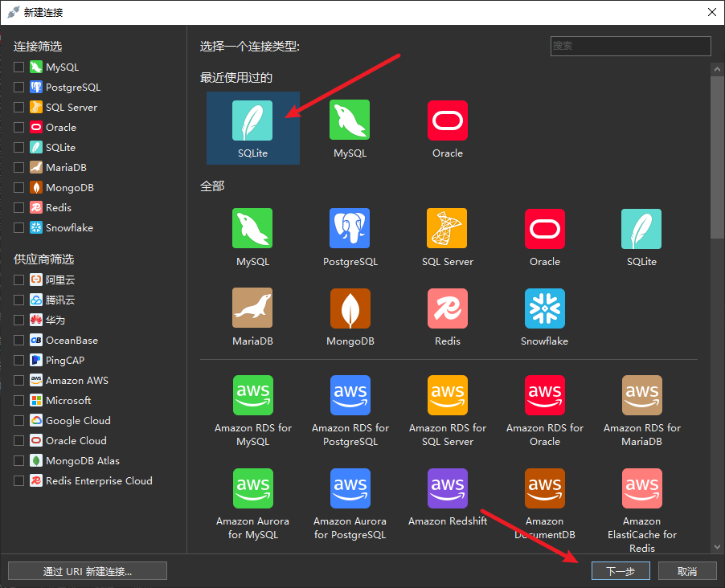Tick Google Cloud vendor filter

coord(19,421)
